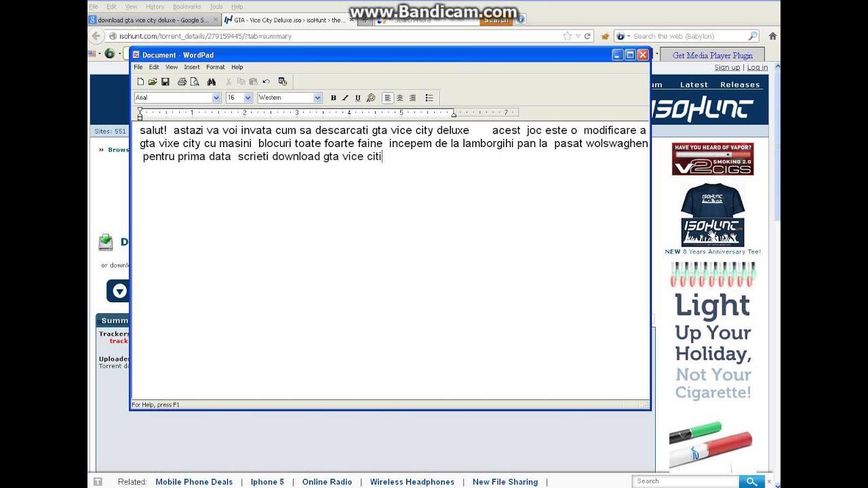Click the Undo arrow icon
The width and height of the screenshot is (868, 488).
pyautogui.click(x=266, y=82)
